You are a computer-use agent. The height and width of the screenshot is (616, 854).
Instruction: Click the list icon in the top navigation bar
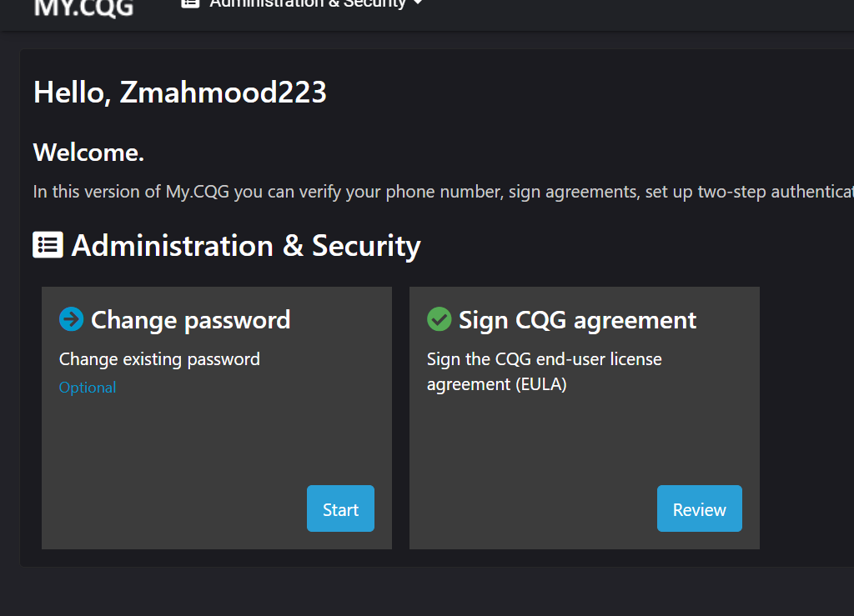(191, 3)
